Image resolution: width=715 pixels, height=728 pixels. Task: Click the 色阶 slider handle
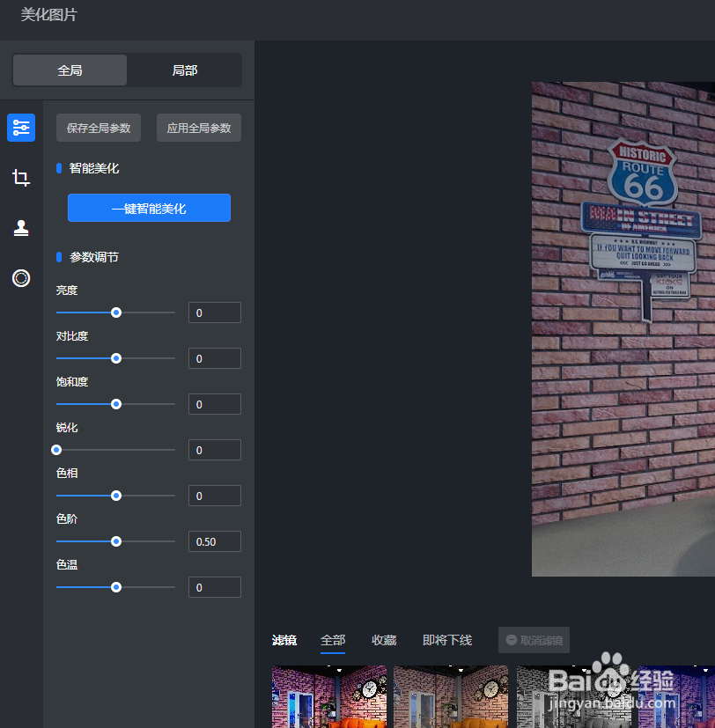point(116,541)
